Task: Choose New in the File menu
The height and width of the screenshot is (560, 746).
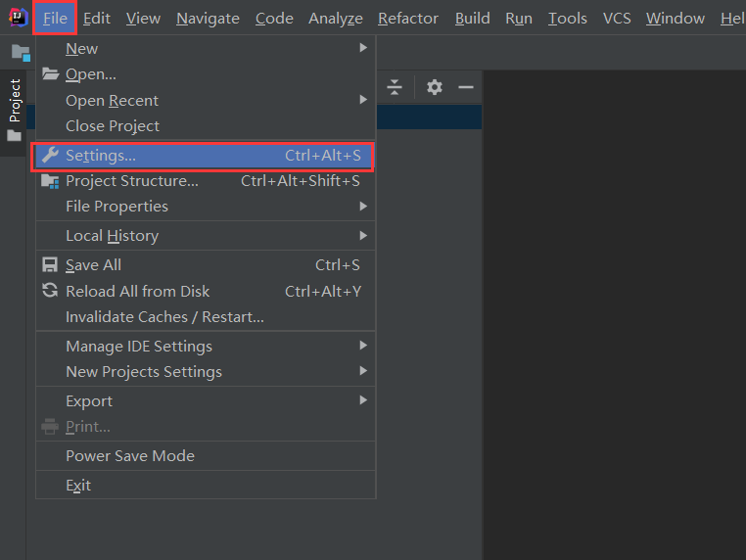Action: 206,48
